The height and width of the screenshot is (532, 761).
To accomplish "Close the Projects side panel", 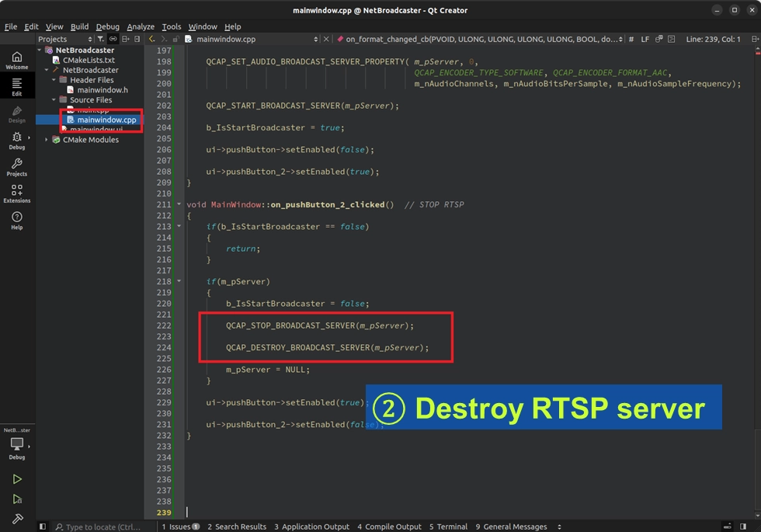I will [x=137, y=39].
